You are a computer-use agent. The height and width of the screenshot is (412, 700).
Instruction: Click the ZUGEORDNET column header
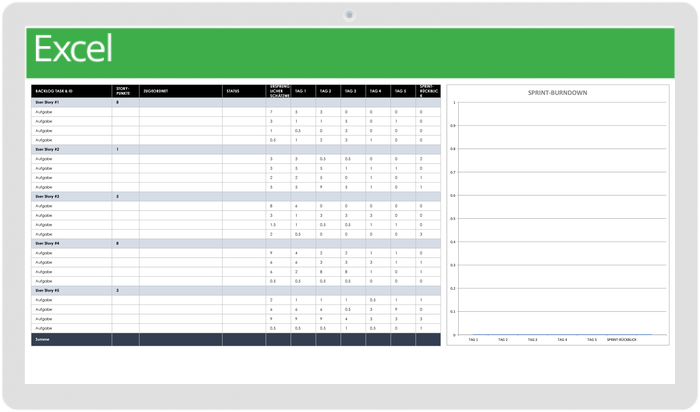click(181, 91)
